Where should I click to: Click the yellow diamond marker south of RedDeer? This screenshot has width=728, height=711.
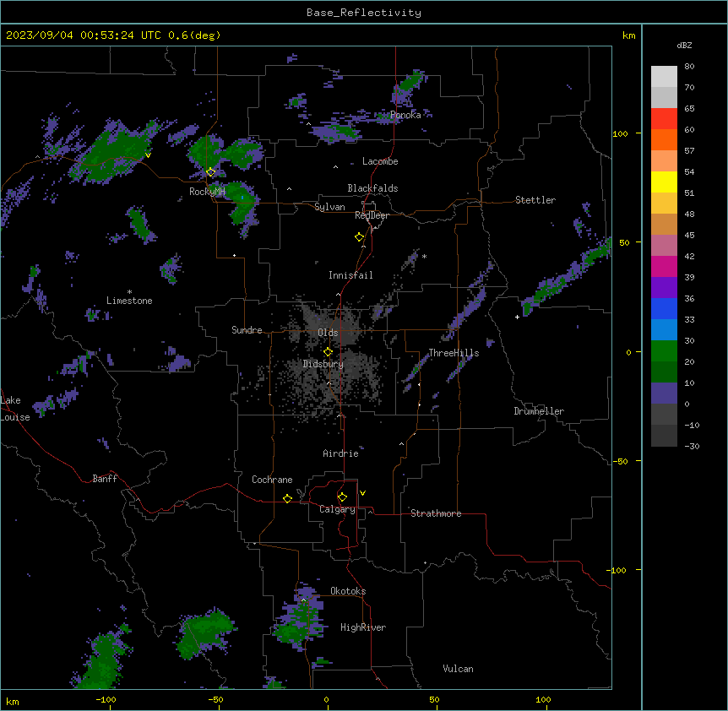360,237
